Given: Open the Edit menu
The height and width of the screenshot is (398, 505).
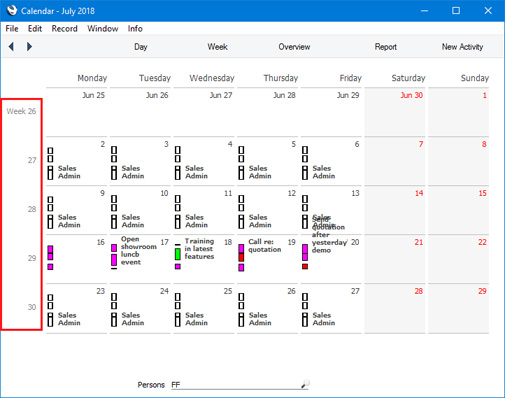Looking at the screenshot, I should 35,29.
